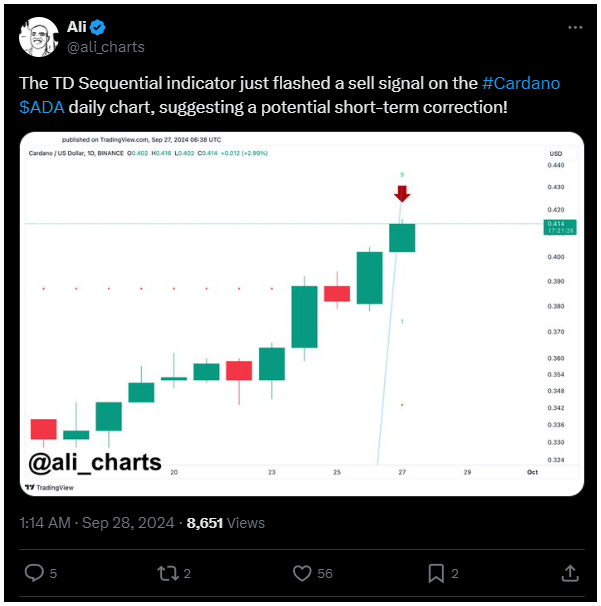Click the reply comment icon
This screenshot has height=606, width=601.
point(33,573)
